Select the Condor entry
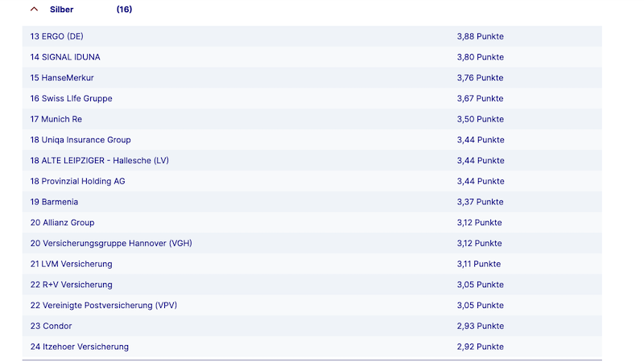Viewport: 644px width, 362px height. (51, 326)
